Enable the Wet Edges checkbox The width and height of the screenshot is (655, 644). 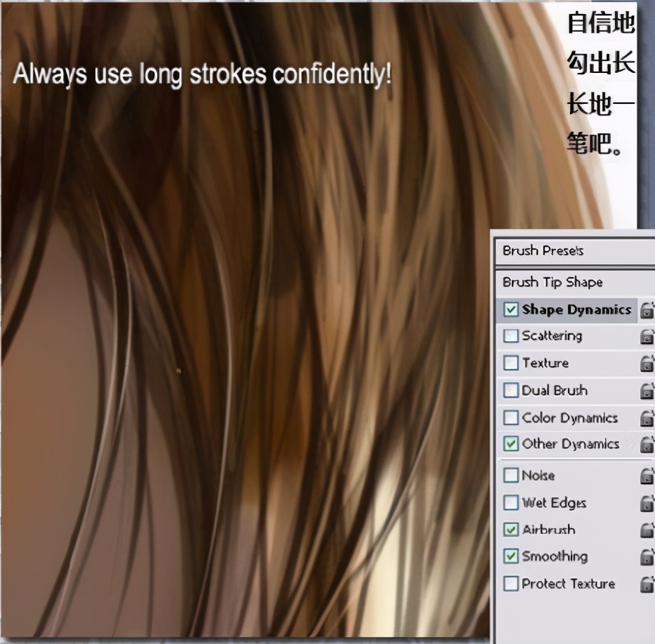(511, 502)
